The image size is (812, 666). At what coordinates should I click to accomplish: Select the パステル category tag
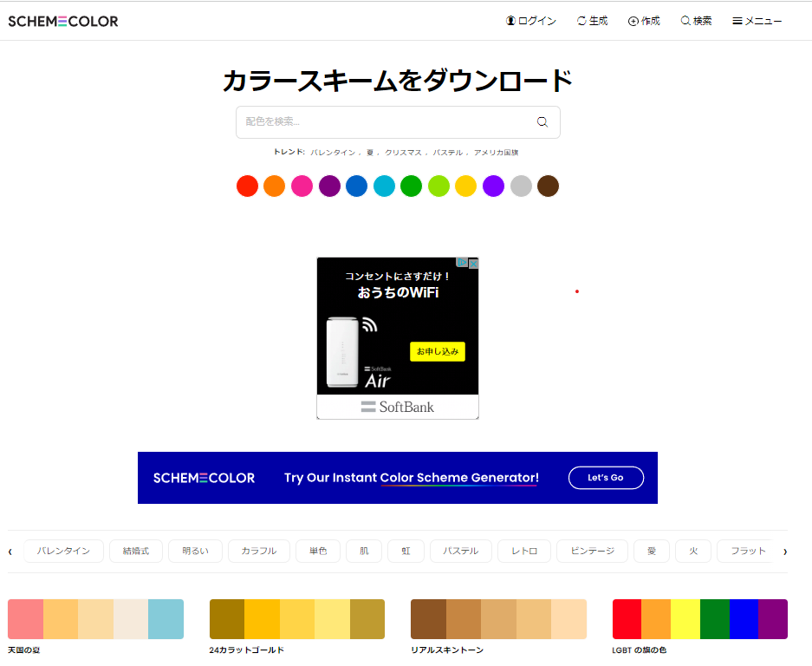460,551
